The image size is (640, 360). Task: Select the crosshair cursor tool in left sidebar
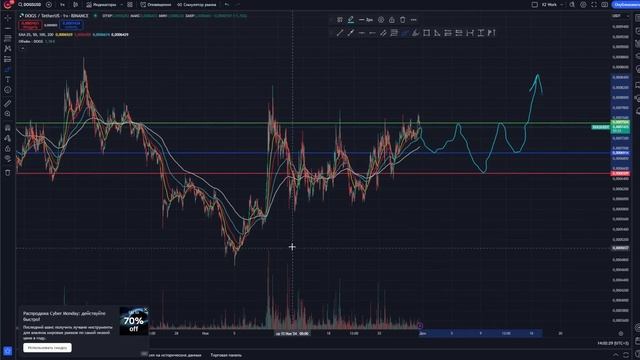(8, 18)
